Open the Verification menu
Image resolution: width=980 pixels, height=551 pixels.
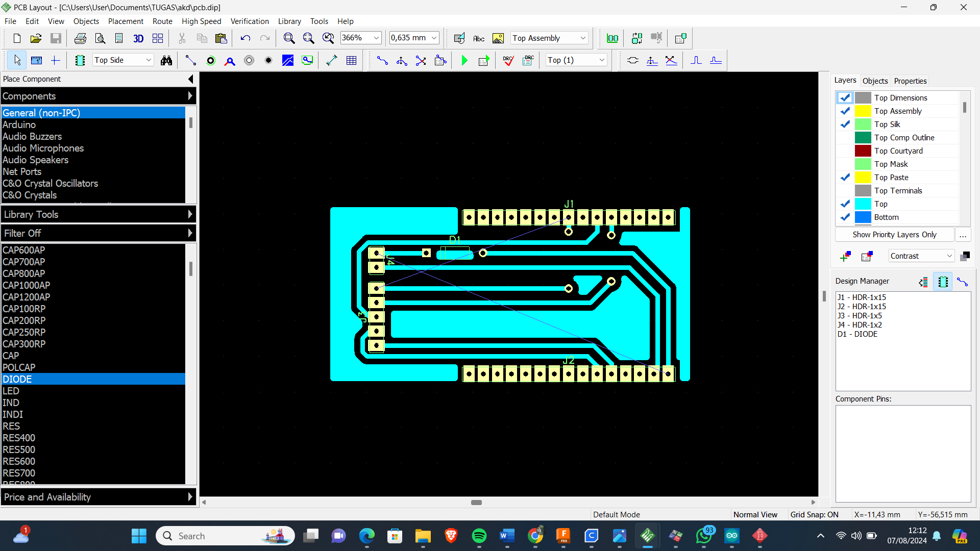click(x=249, y=21)
